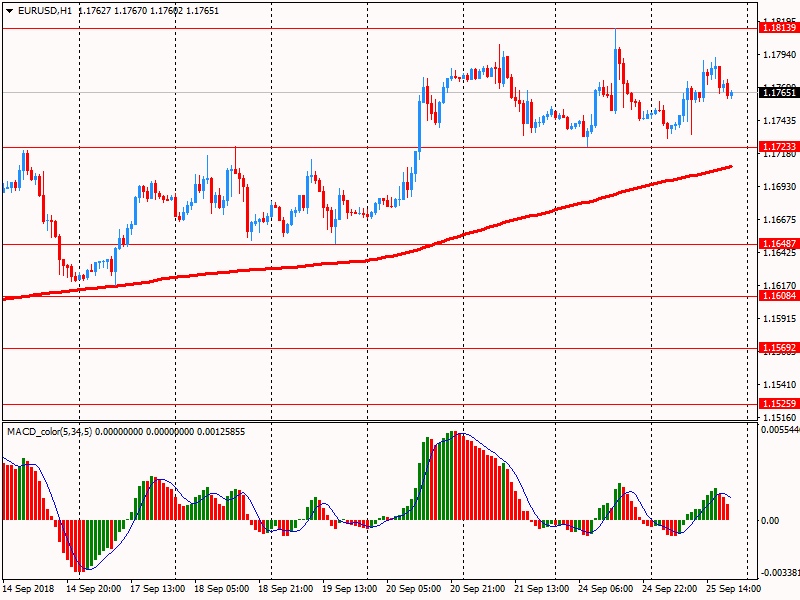Click the MACD scale 0.00 zero label

(770, 521)
